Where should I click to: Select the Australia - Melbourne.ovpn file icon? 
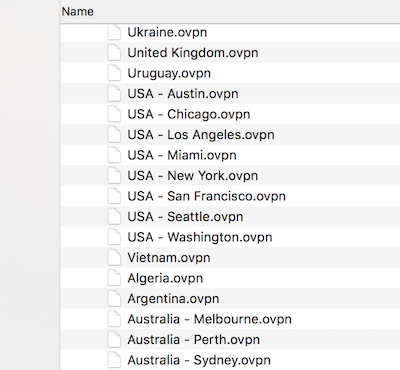tap(114, 319)
